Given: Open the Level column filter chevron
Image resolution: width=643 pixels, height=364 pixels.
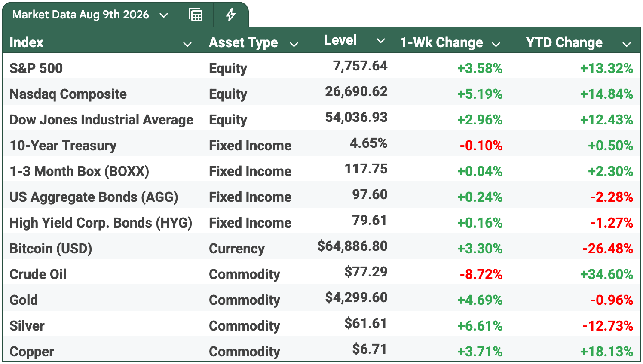Looking at the screenshot, I should point(380,41).
